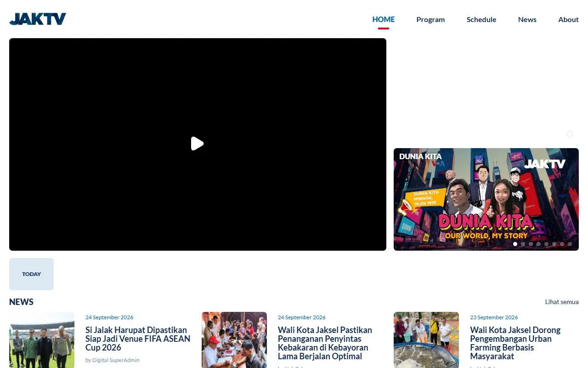Jump to the fifth carousel slide dot
Image resolution: width=588 pixels, height=368 pixels.
pos(546,244)
